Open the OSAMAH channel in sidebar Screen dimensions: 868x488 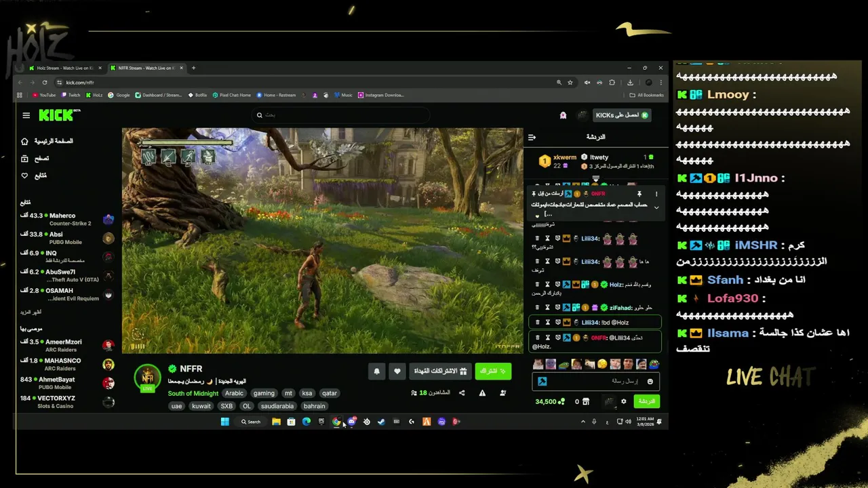tap(68, 294)
